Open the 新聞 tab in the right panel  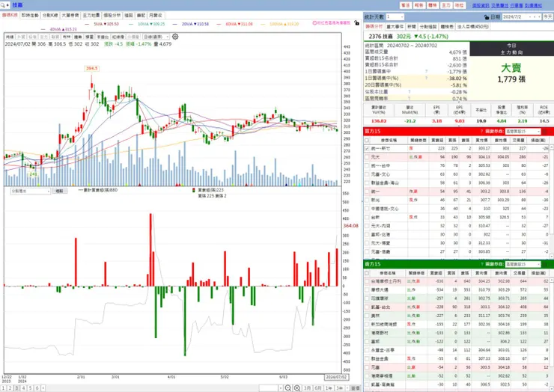click(x=412, y=26)
